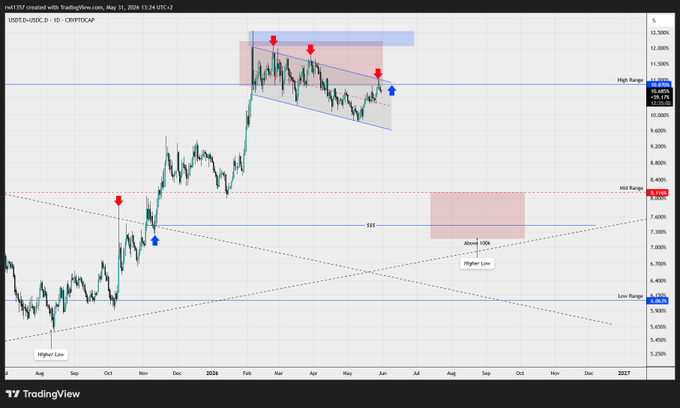680x408 pixels.
Task: Click the 6.700% price axis label
Action: click(658, 264)
